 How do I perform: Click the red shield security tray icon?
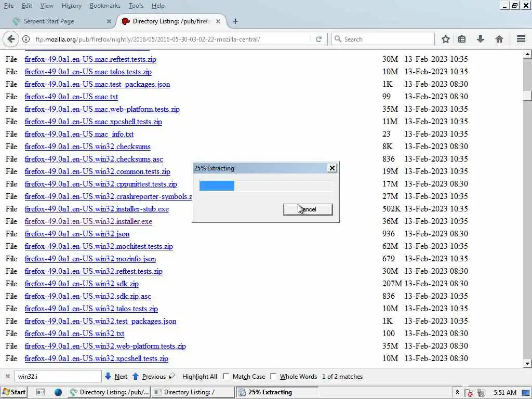(469, 393)
